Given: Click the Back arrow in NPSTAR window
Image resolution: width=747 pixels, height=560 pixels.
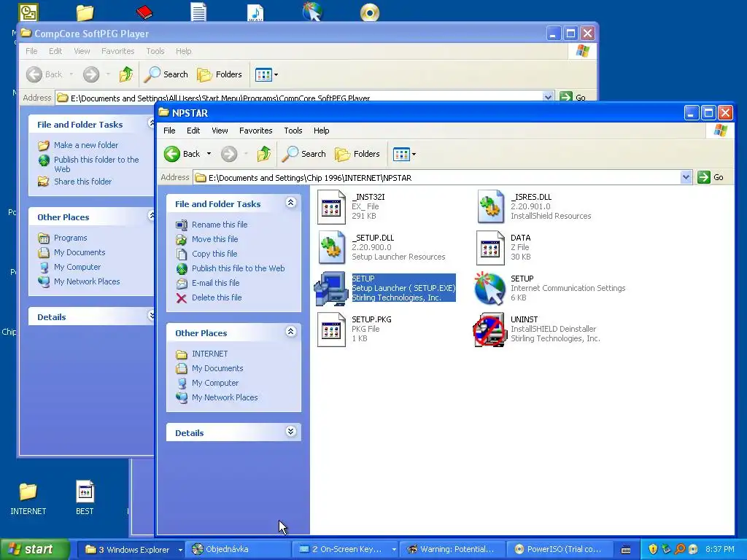Looking at the screenshot, I should tap(172, 154).
